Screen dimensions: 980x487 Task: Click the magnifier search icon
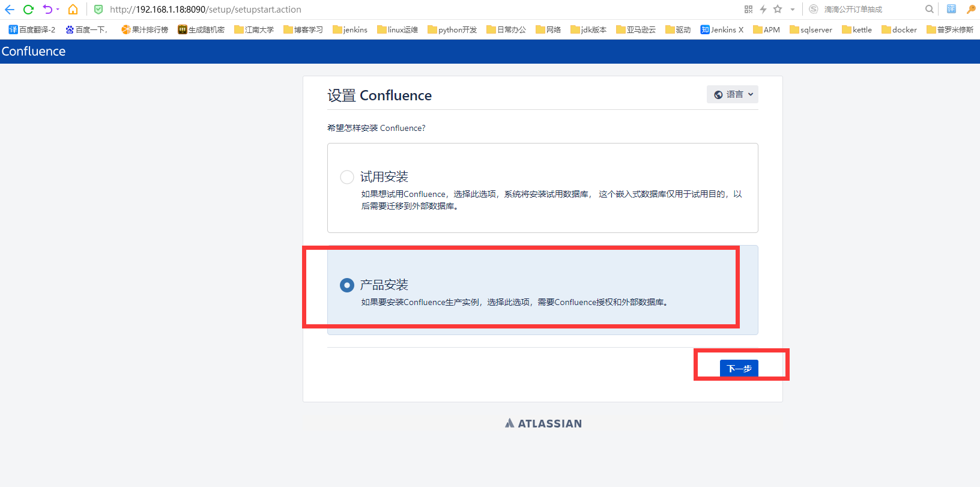coord(930,9)
